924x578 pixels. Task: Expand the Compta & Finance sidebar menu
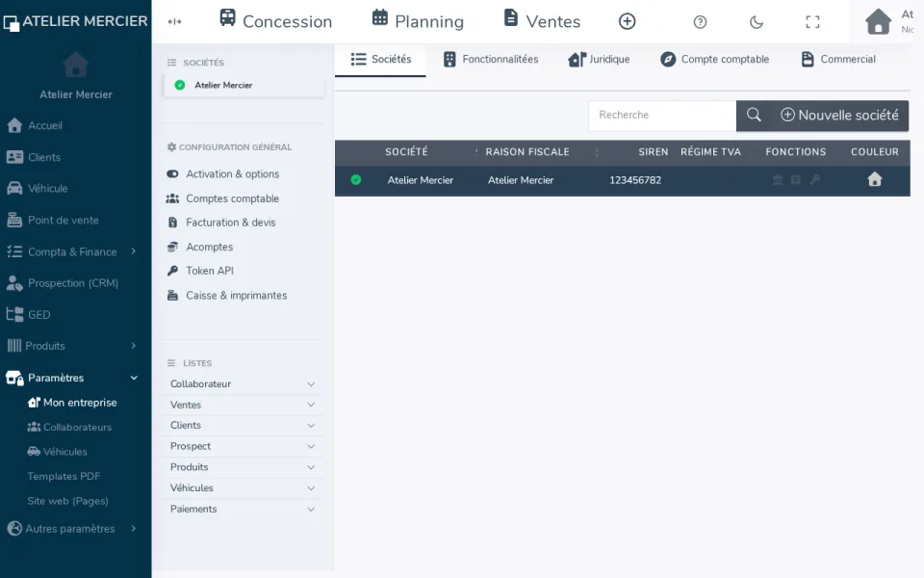72,251
